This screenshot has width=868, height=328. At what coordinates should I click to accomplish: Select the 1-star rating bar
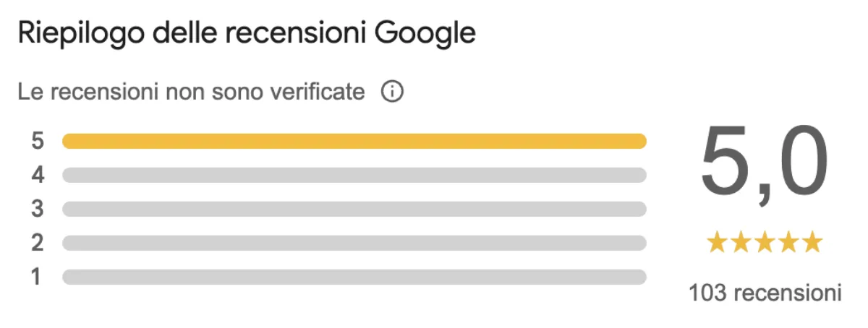click(354, 277)
